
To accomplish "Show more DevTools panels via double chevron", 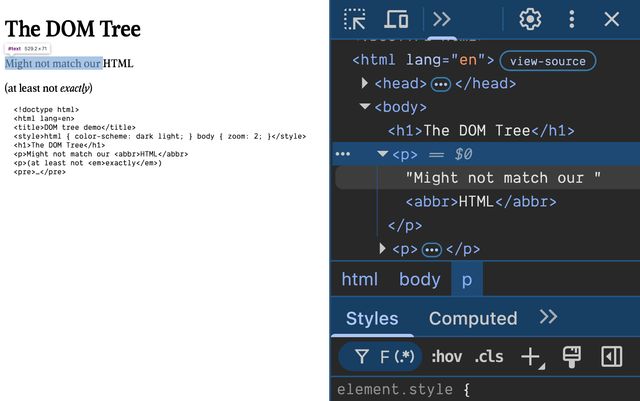I will click(442, 19).
